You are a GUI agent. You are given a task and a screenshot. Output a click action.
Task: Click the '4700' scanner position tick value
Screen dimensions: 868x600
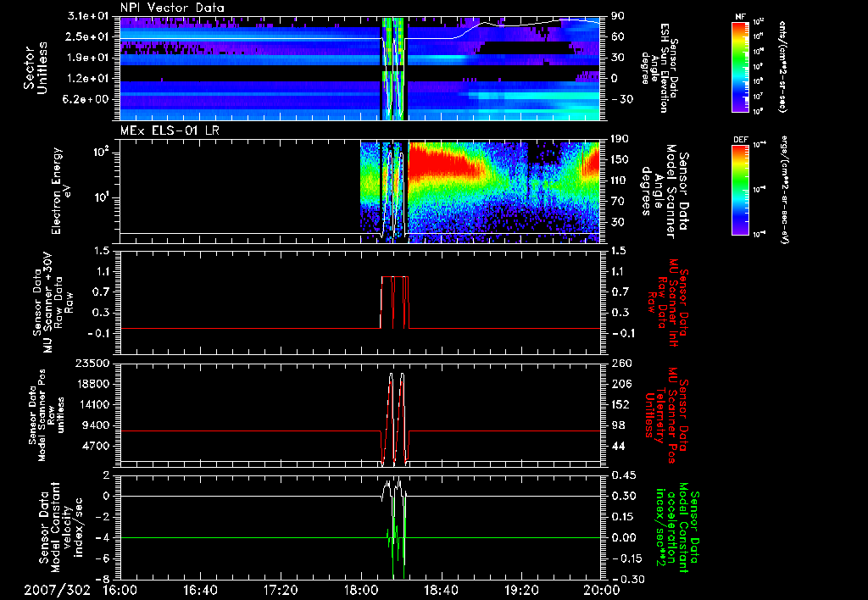tap(96, 446)
